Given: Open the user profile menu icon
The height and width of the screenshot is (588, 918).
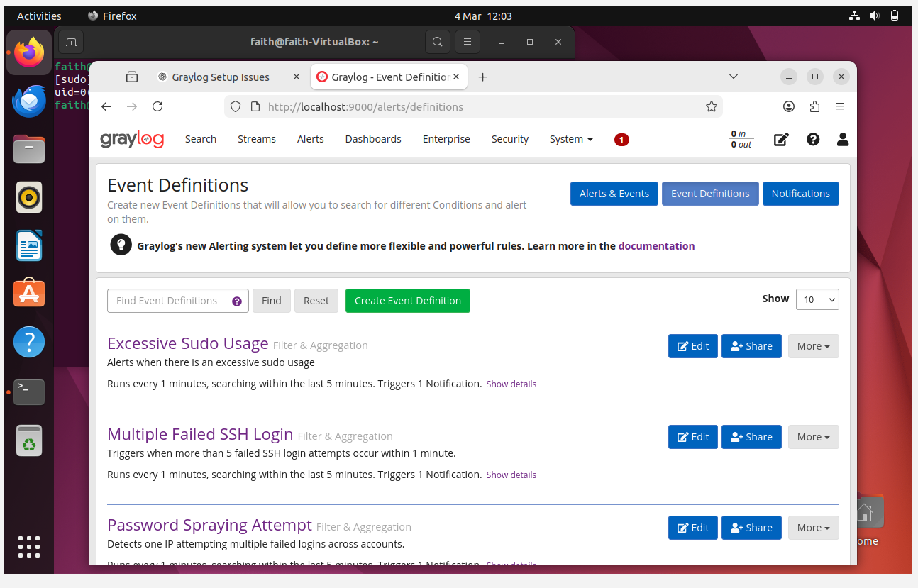Looking at the screenshot, I should click(843, 140).
